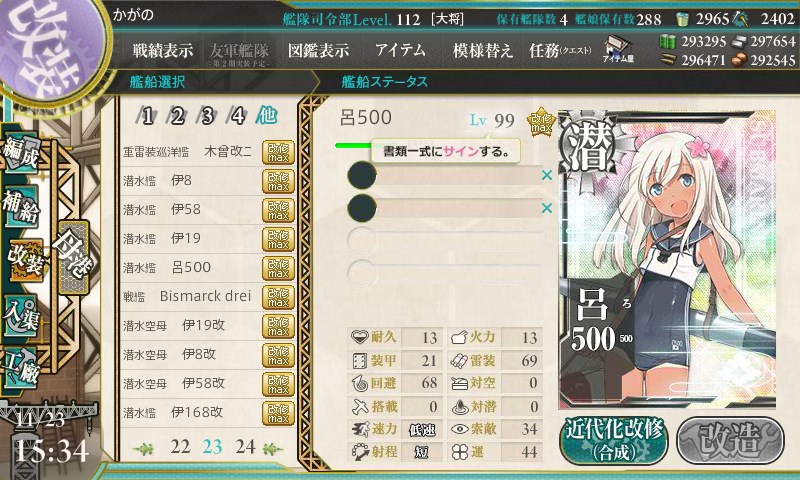Open the 工廠 (factory) side menu icon
Viewport: 800px width, 480px height.
pos(21,368)
